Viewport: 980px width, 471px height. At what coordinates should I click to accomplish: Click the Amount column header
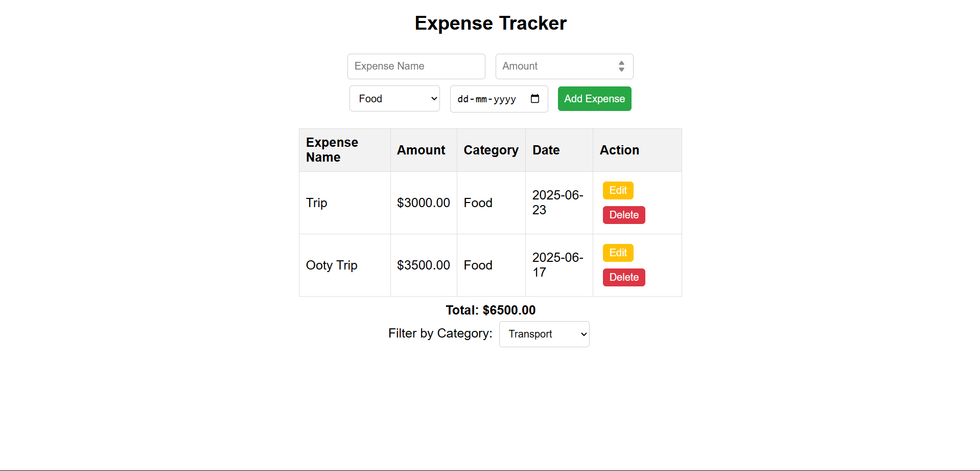424,150
